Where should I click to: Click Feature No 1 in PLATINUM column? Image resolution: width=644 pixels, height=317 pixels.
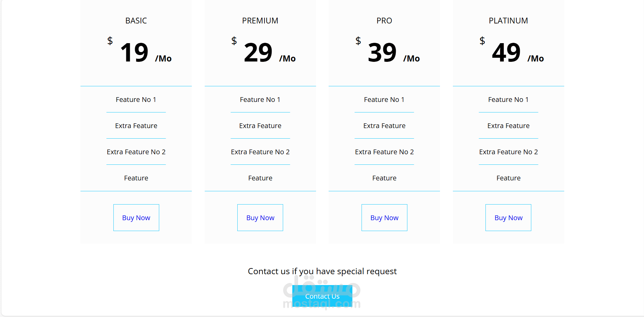(508, 100)
